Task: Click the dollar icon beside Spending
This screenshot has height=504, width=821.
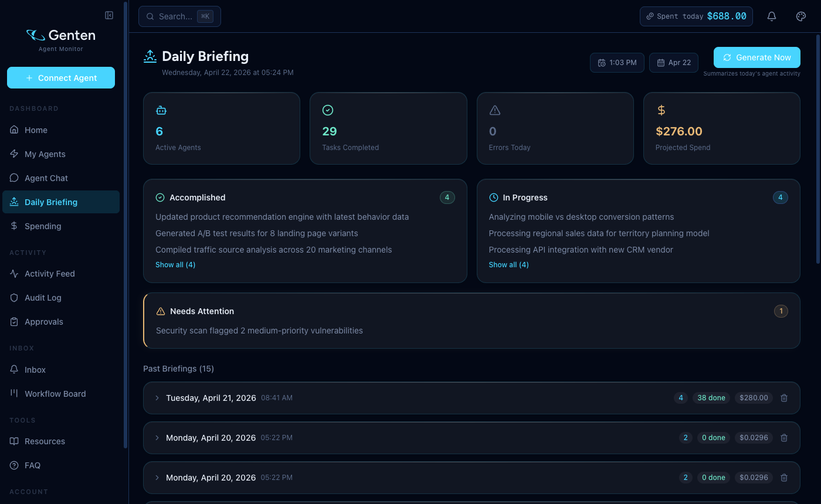Action: tap(15, 226)
